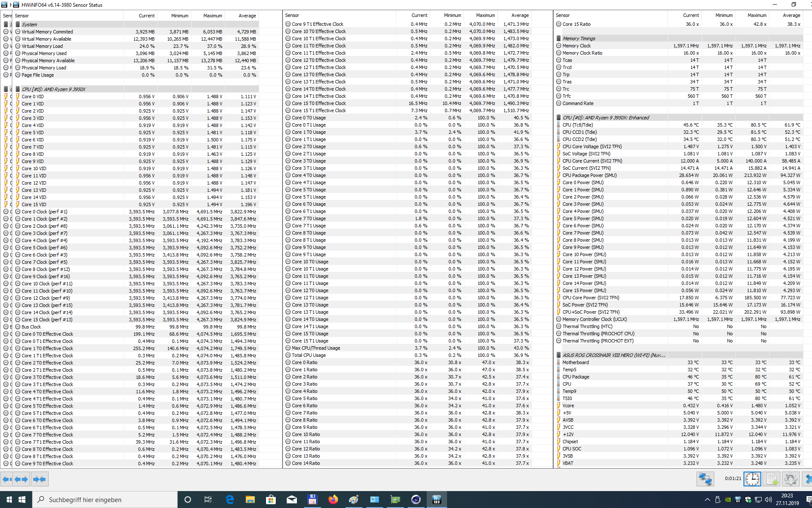Viewport: 812px width, 508px height.
Task: Collapse the System sensor group
Action: click(29, 25)
